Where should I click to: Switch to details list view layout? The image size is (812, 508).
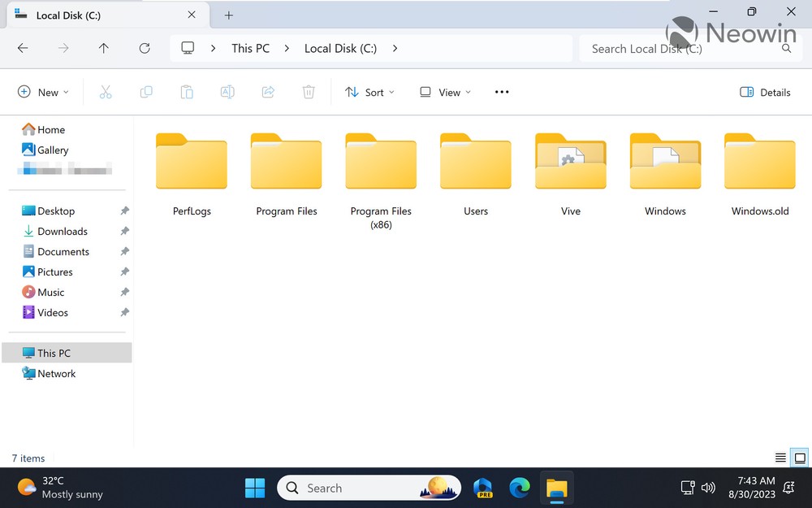(x=780, y=458)
